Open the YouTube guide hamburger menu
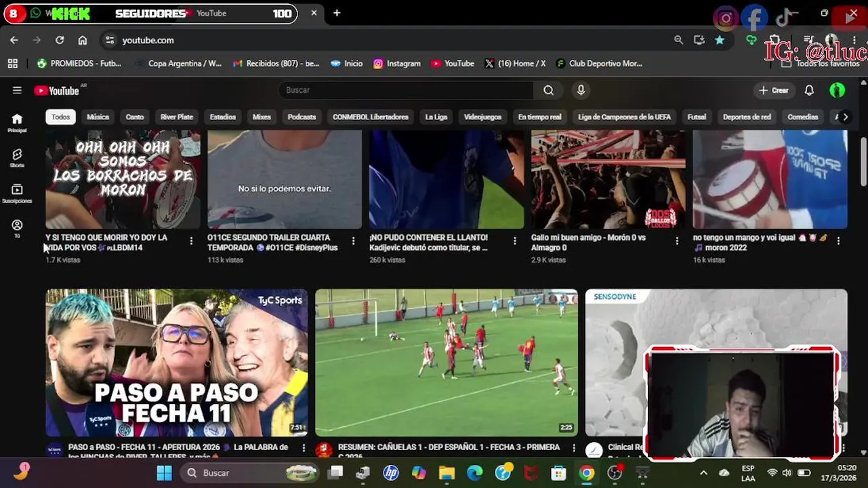The height and width of the screenshot is (488, 868). [x=17, y=90]
